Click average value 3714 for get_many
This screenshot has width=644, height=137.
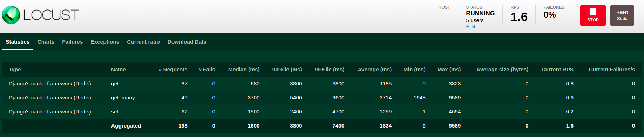tap(386, 98)
